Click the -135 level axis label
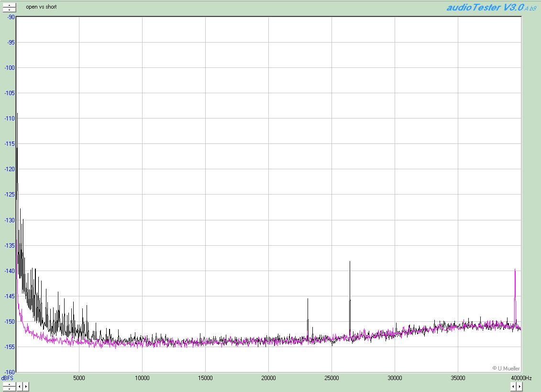 (10, 245)
